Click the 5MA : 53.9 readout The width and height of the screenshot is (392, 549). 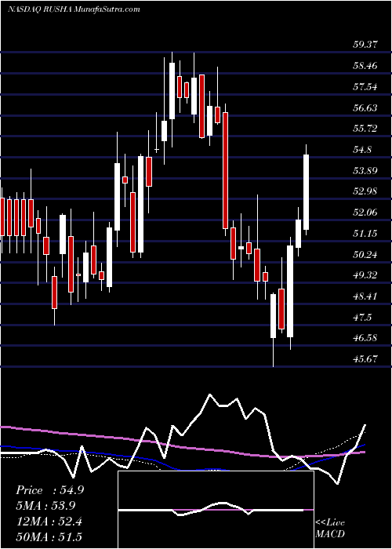(45, 506)
